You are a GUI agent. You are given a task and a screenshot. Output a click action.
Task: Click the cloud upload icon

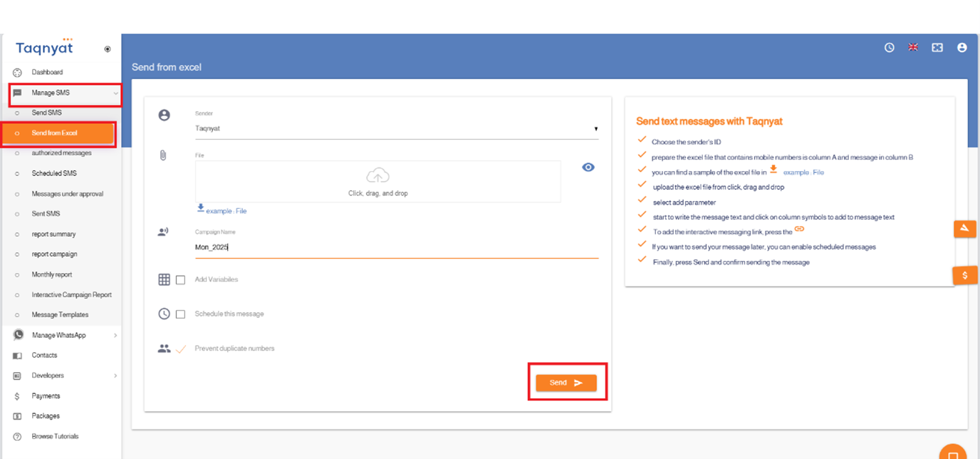pos(377,175)
